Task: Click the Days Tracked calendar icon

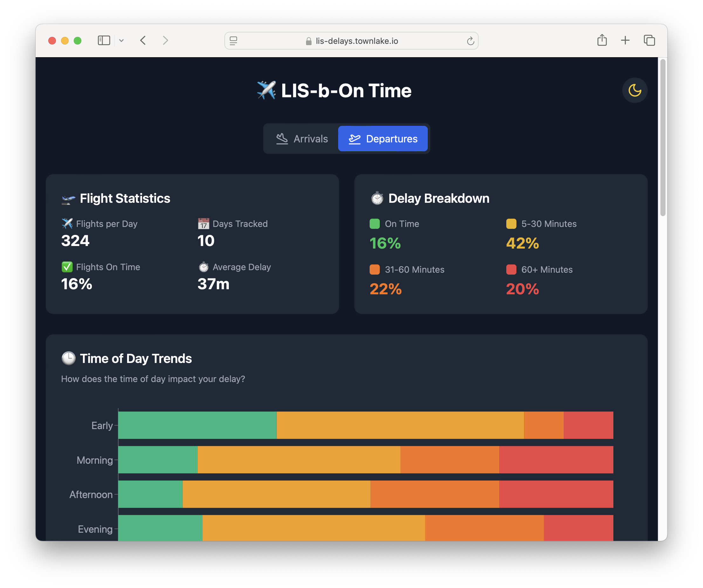Action: (x=203, y=223)
